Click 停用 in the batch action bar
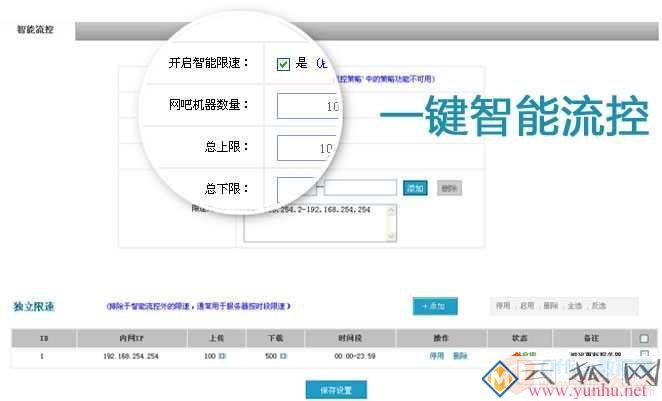The width and height of the screenshot is (662, 401). pyautogui.click(x=503, y=306)
